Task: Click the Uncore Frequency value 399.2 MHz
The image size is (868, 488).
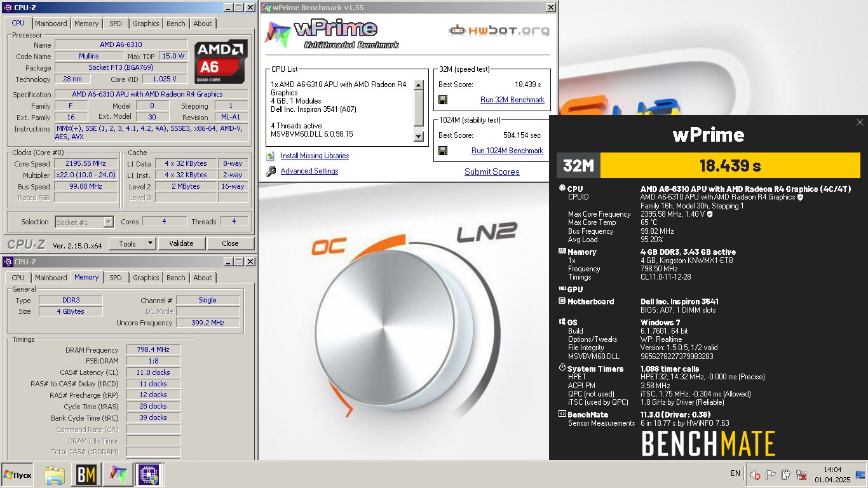Action: (x=208, y=323)
